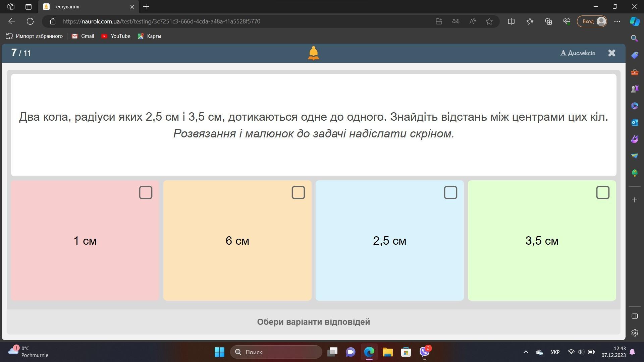Close the Тестування tab

coord(132,7)
